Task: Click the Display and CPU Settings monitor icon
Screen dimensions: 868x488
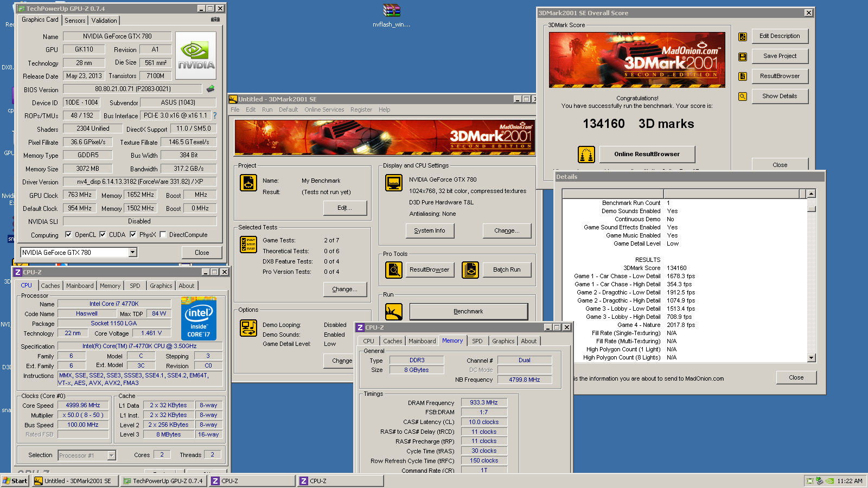Action: pyautogui.click(x=394, y=183)
